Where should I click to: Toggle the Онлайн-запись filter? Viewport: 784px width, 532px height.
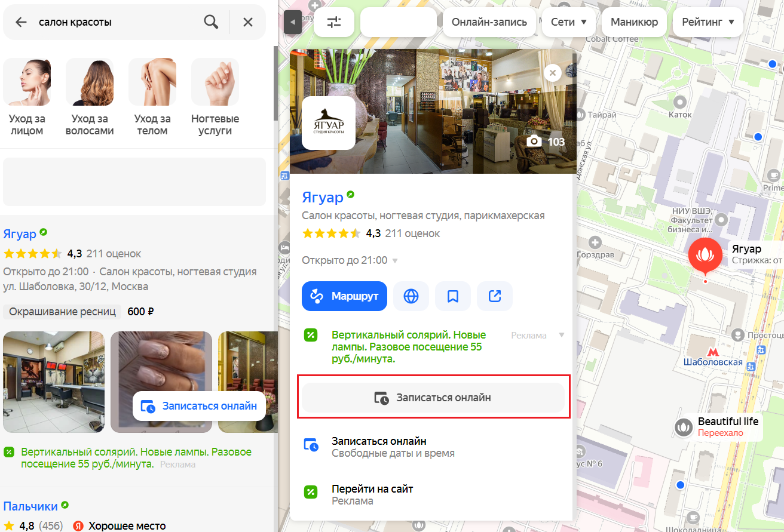(x=489, y=22)
